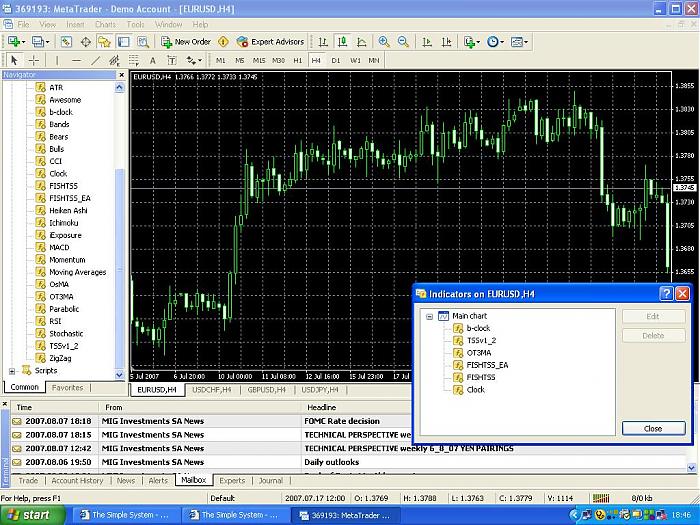Open the Charts menu
Viewport: 700px width, 525px height.
click(105, 25)
